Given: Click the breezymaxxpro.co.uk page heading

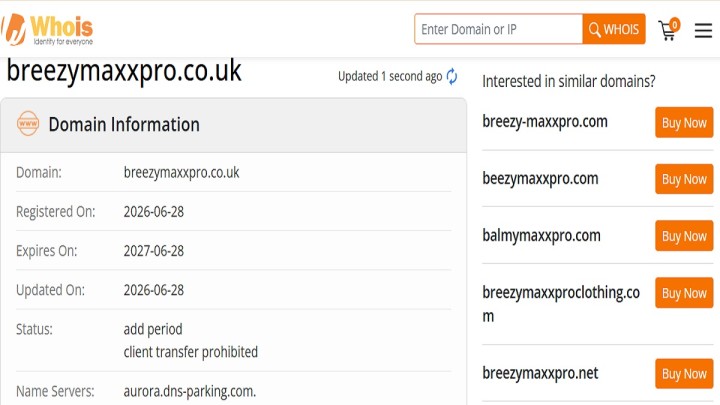Looking at the screenshot, I should click(x=124, y=71).
